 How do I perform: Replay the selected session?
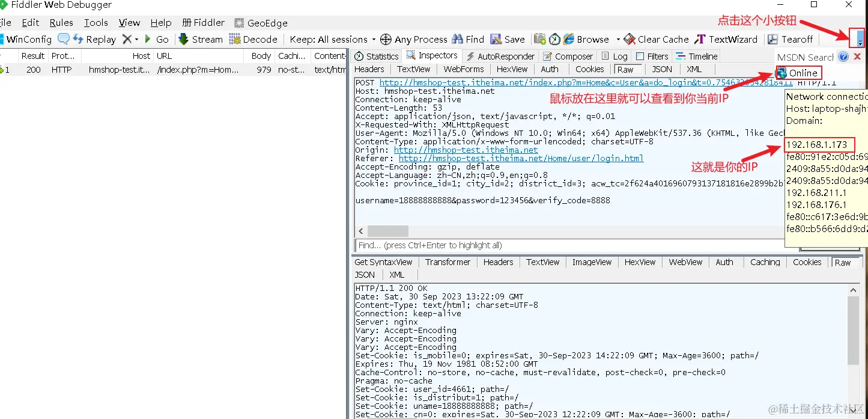coord(94,39)
